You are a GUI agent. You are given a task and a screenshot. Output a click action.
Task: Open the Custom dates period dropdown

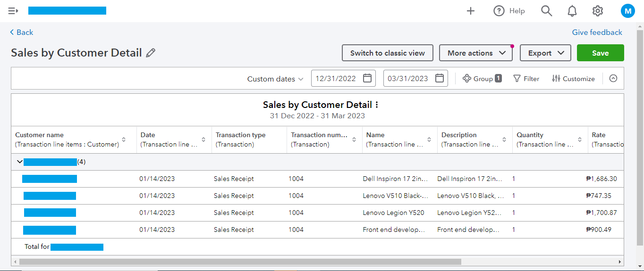pyautogui.click(x=275, y=79)
